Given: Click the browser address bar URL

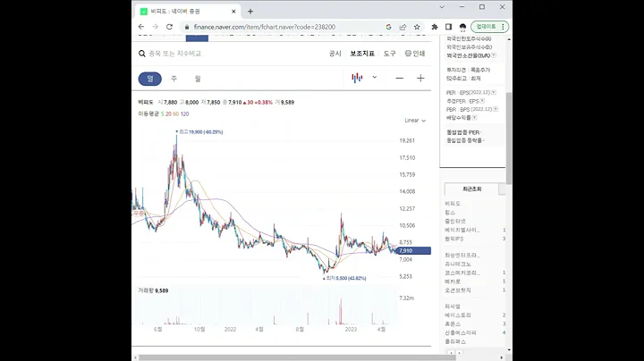Looking at the screenshot, I should 265,27.
